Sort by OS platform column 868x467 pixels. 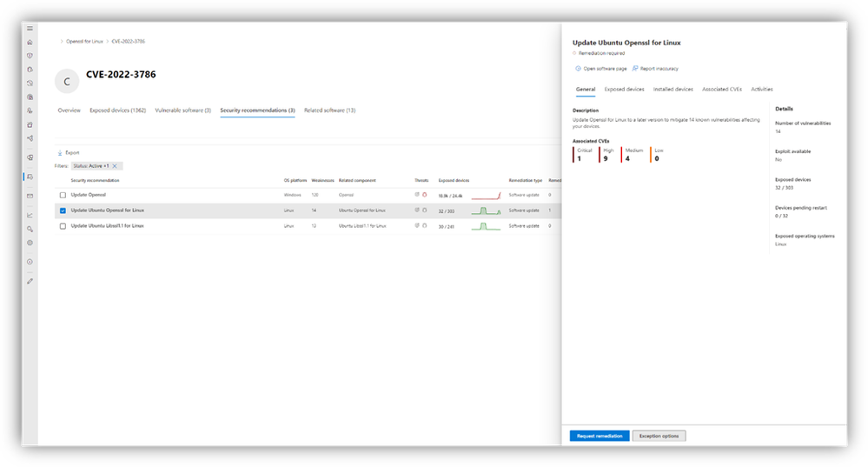(295, 181)
